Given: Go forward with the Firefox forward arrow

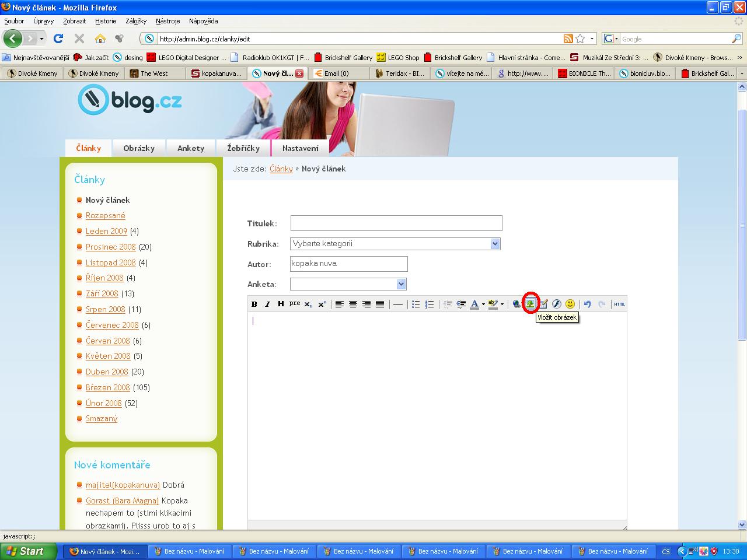Looking at the screenshot, I should tap(30, 38).
